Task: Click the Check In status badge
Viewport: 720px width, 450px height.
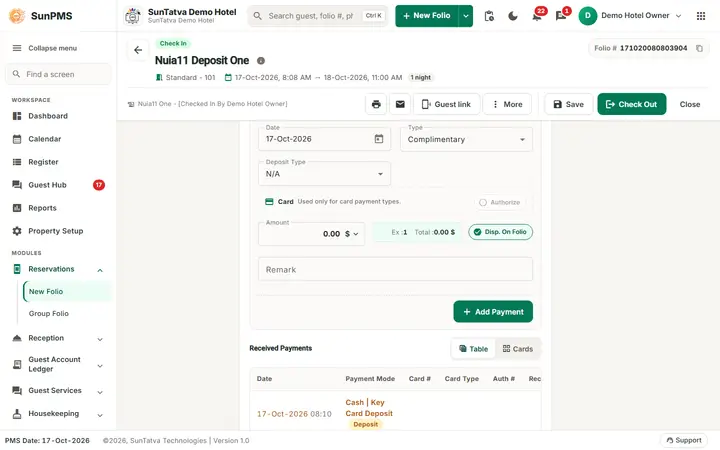Action: pyautogui.click(x=173, y=44)
